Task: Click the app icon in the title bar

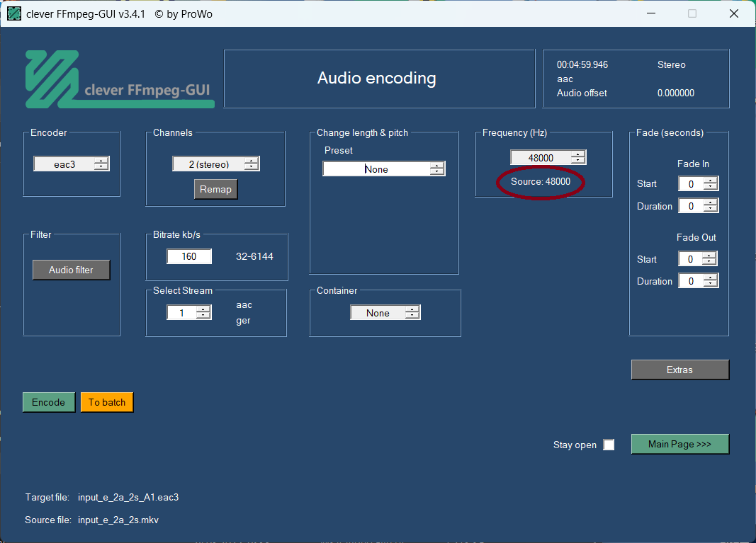Action: [14, 13]
